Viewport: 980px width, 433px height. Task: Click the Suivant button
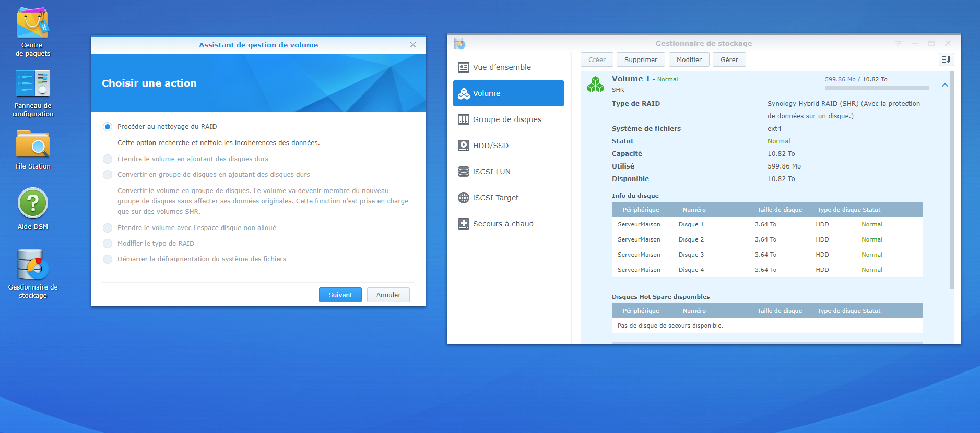click(x=340, y=295)
